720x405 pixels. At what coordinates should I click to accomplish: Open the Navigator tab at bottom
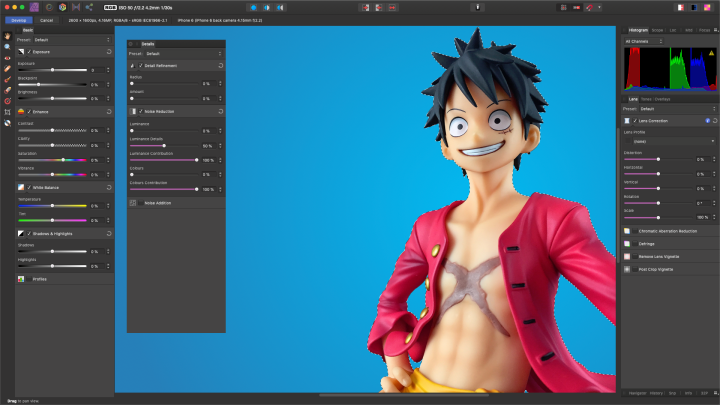click(637, 393)
